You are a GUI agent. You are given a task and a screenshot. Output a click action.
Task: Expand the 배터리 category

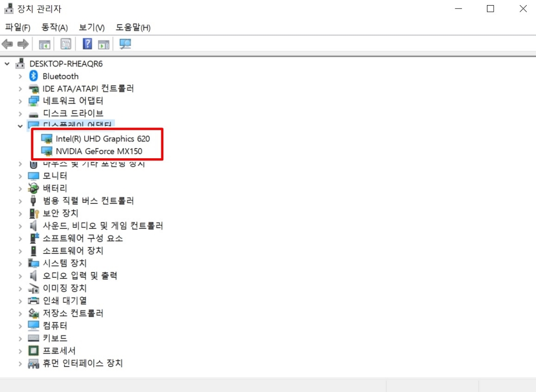(x=20, y=189)
